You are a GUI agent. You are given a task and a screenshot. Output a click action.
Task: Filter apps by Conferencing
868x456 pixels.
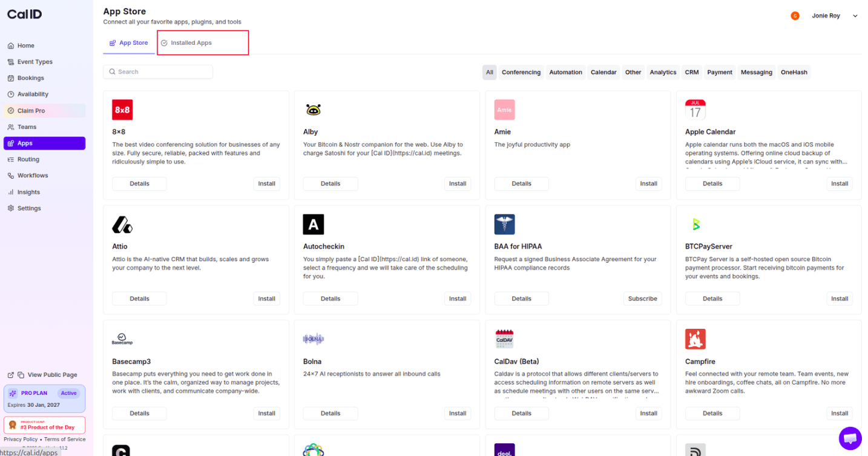click(x=521, y=72)
